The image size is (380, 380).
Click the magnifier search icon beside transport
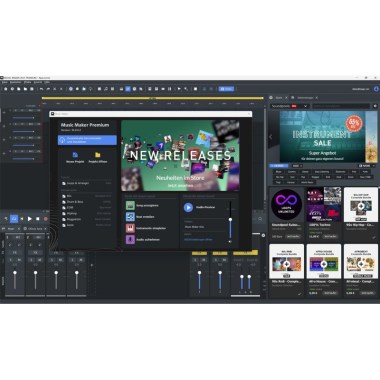click(x=260, y=219)
